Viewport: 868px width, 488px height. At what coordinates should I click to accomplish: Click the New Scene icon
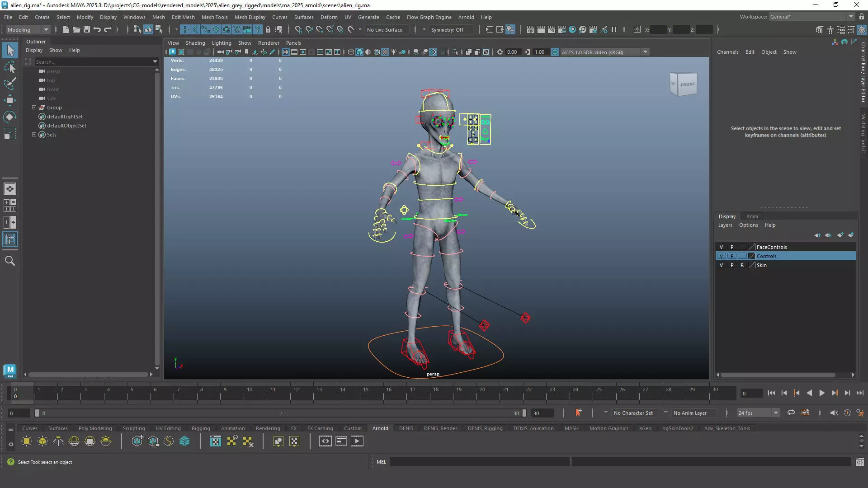coord(66,30)
